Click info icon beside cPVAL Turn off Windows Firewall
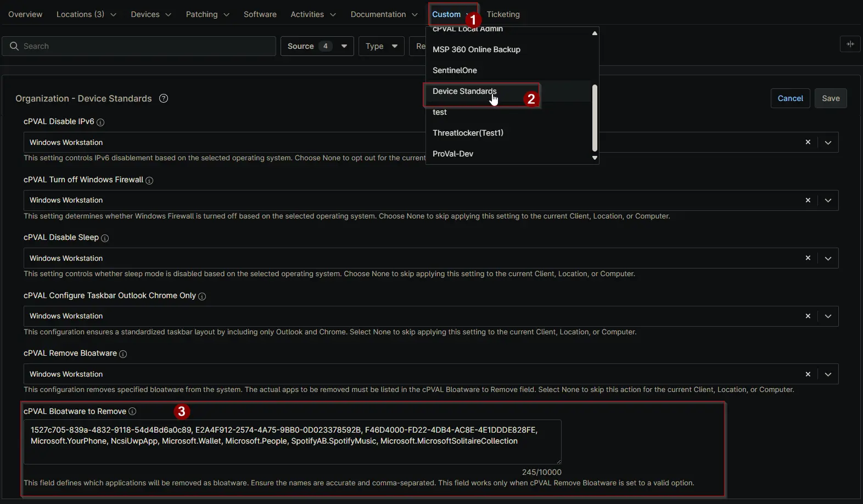863x504 pixels. [149, 181]
